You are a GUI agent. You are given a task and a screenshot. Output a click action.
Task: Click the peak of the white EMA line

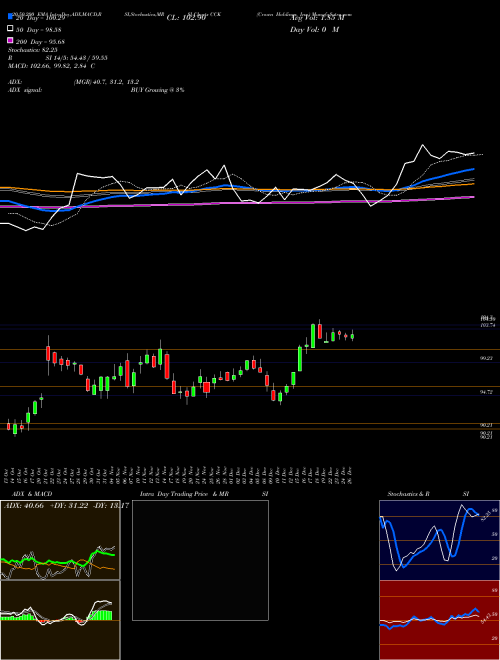(423, 145)
